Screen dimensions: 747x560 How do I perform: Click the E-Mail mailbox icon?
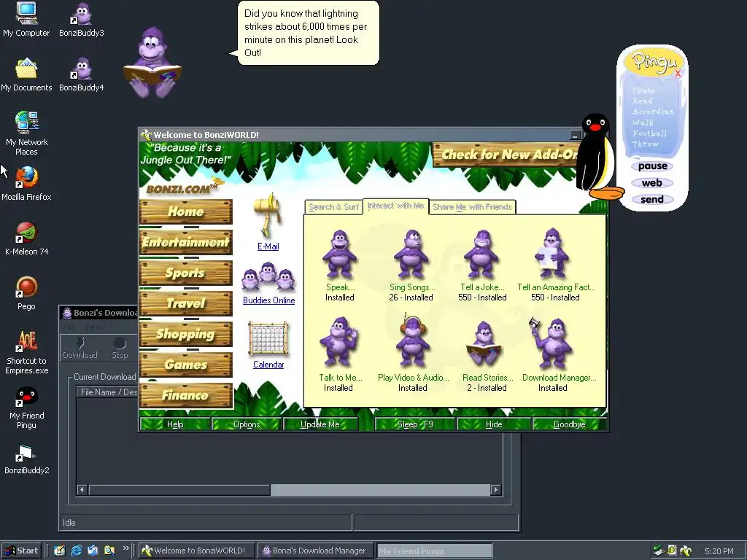pos(268,215)
